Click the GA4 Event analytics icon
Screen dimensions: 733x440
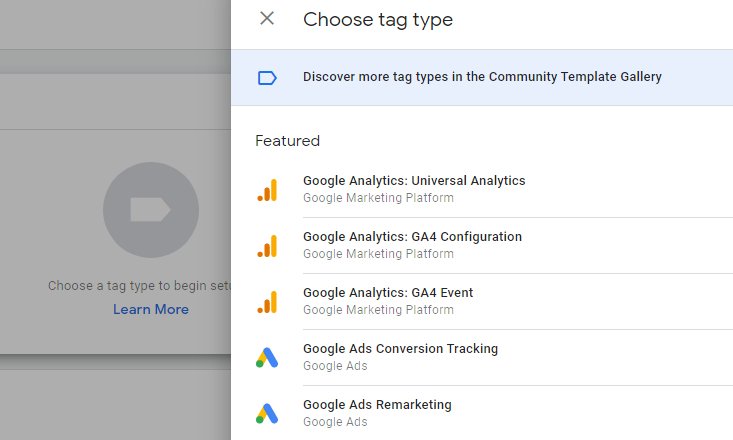pyautogui.click(x=267, y=301)
